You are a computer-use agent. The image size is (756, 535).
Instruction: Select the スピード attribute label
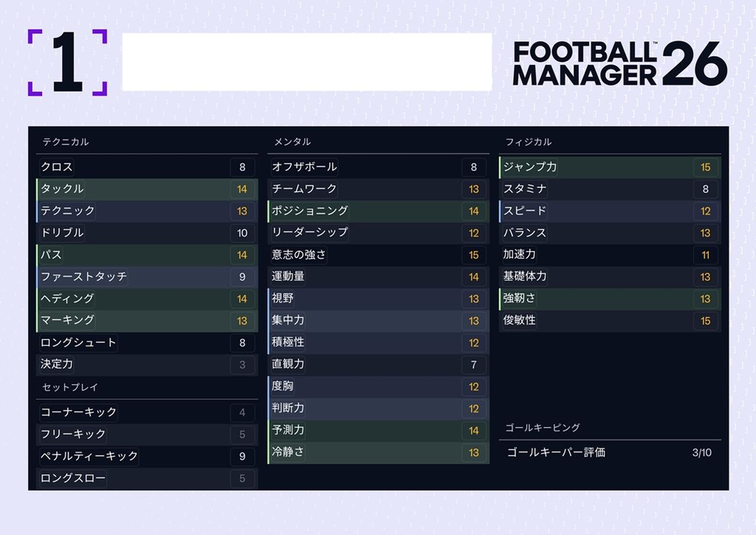pos(524,211)
